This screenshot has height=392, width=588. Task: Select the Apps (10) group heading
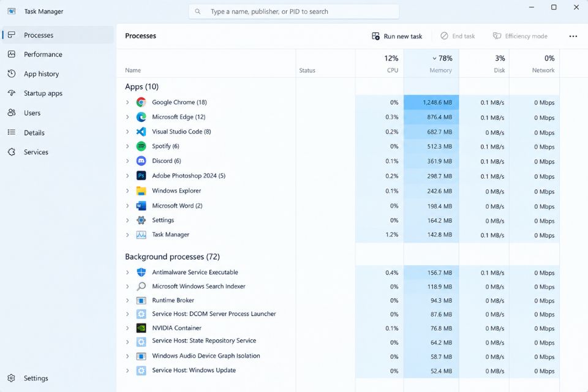coord(141,86)
